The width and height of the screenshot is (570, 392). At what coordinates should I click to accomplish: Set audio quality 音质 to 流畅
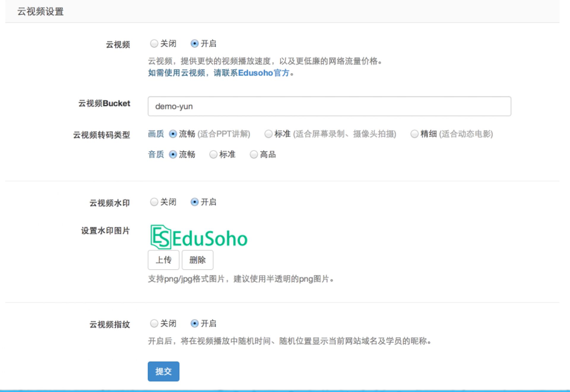coord(173,154)
